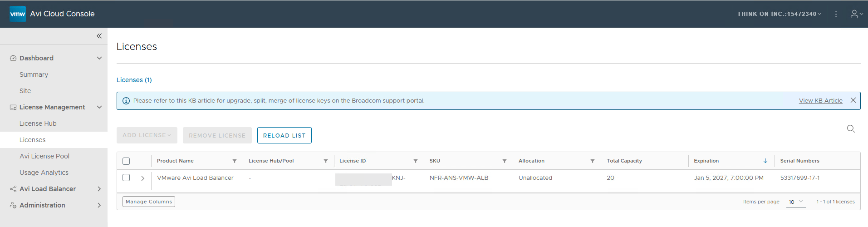The width and height of the screenshot is (868, 227).
Task: Click the License Hub/Pool column header
Action: pos(271,161)
